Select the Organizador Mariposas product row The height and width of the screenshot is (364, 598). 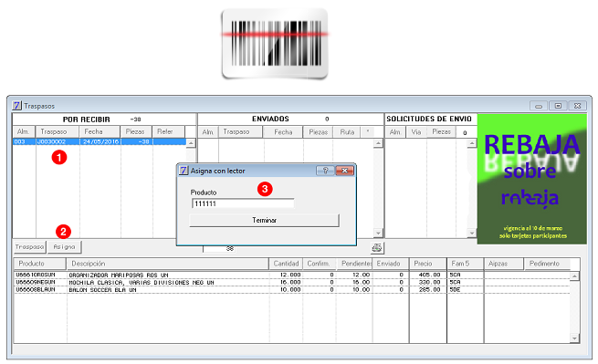point(292,275)
